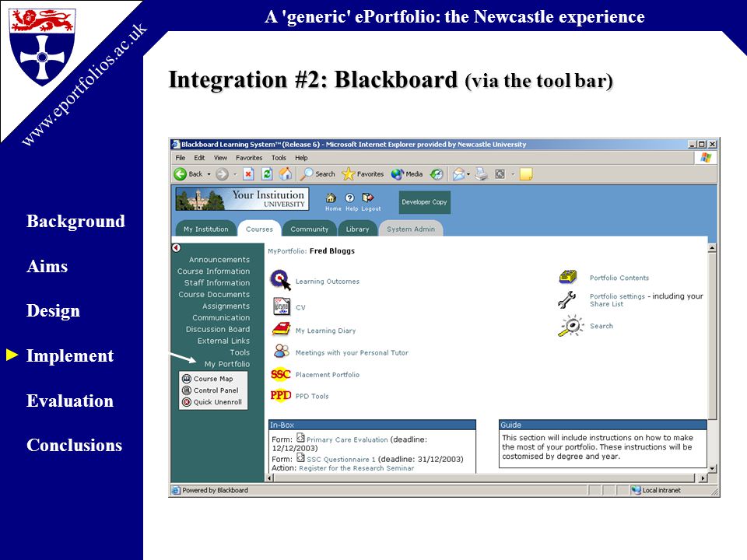This screenshot has width=747, height=560.
Task: Open My Portfolio in course menu
Action: click(x=226, y=364)
